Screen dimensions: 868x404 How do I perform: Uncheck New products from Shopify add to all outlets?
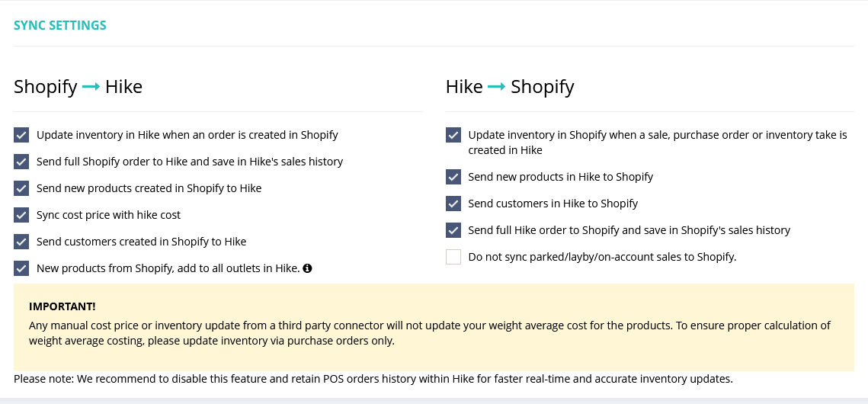click(21, 268)
